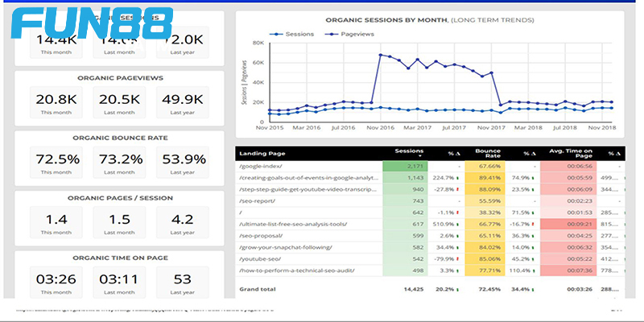Click the pageviews peak at Nov 2016
644x322 pixels.
[380, 55]
